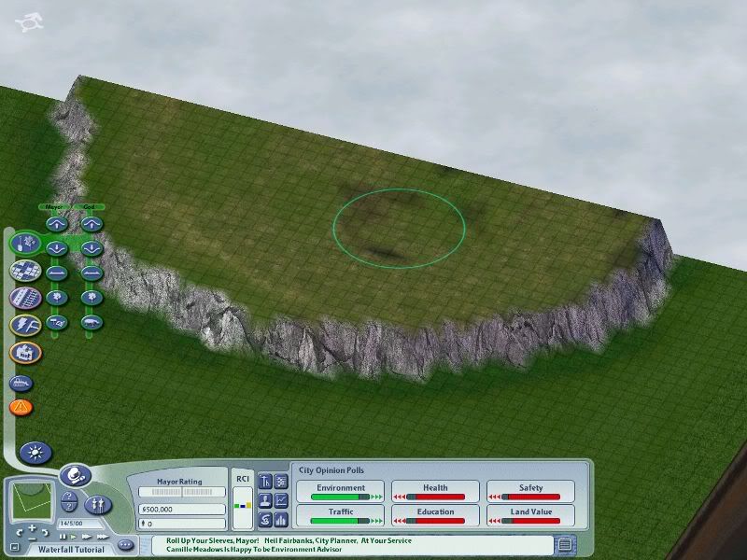Click the God mode label
The image size is (747, 560).
pyautogui.click(x=89, y=207)
